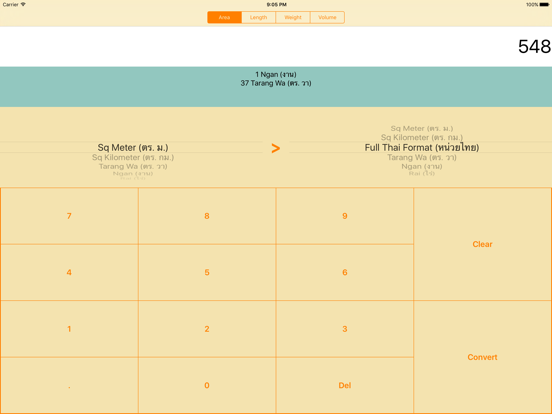
Task: Click the result line 1 Ngan
Action: [276, 74]
